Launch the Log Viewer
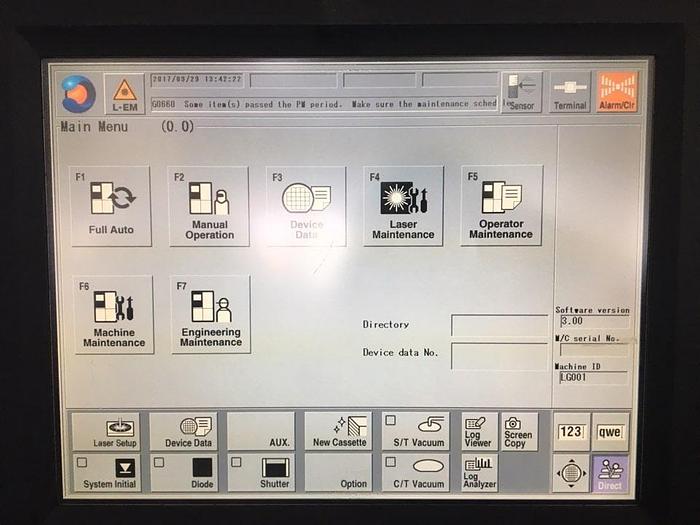 (x=479, y=431)
